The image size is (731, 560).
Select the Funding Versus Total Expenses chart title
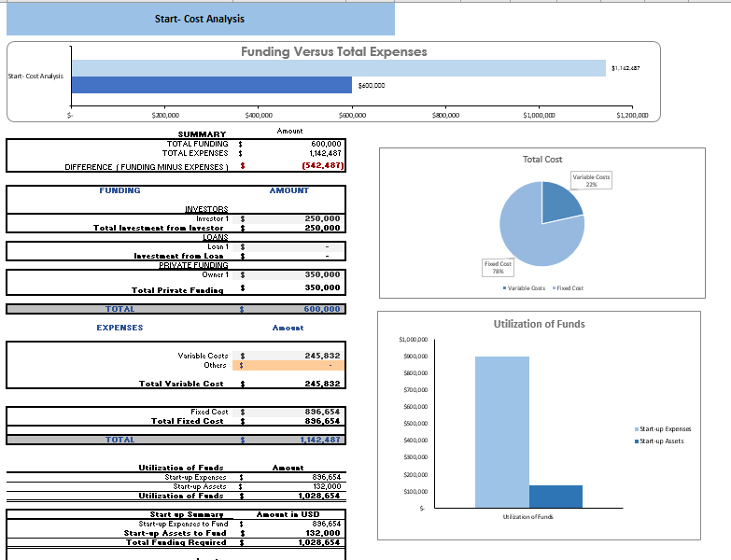coord(334,51)
